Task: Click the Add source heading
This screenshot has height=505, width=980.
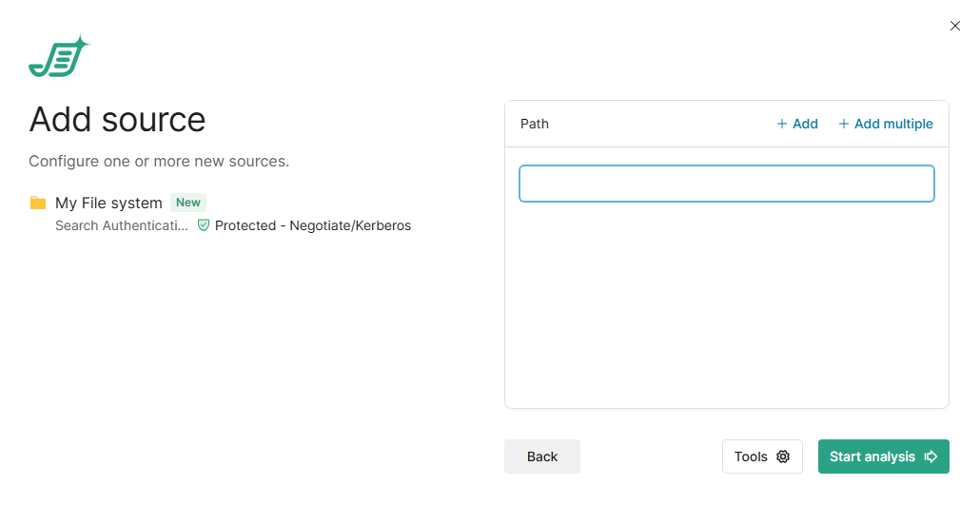Action: click(117, 120)
